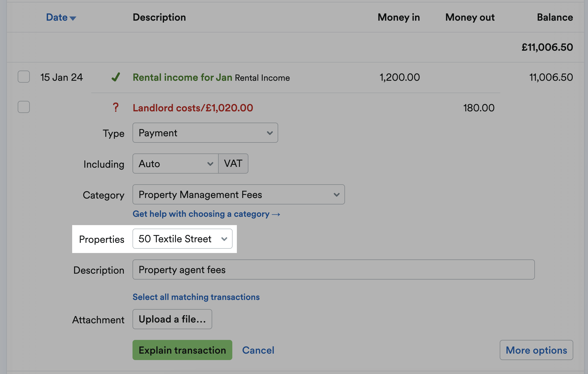Screen dimensions: 588x374
Task: Click Select all matching transactions link
Action: [x=196, y=297]
